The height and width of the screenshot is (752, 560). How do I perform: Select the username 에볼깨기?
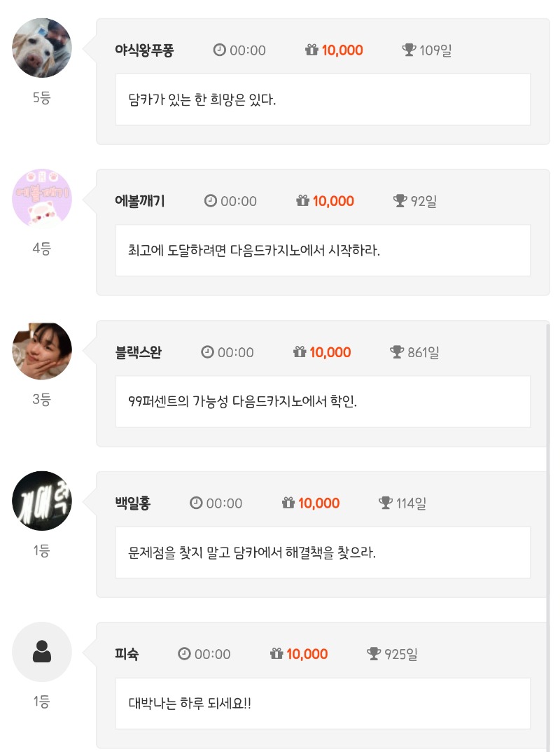pyautogui.click(x=139, y=201)
